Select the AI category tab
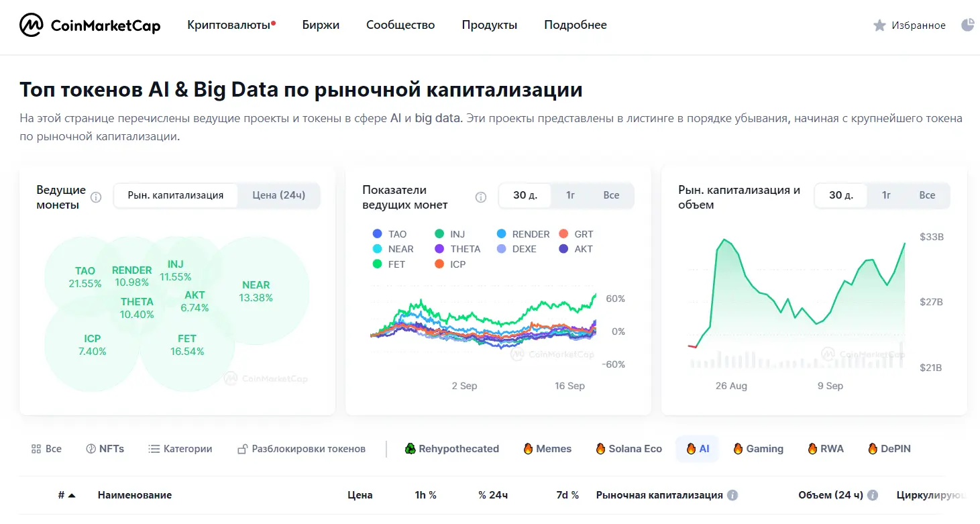 coord(698,449)
